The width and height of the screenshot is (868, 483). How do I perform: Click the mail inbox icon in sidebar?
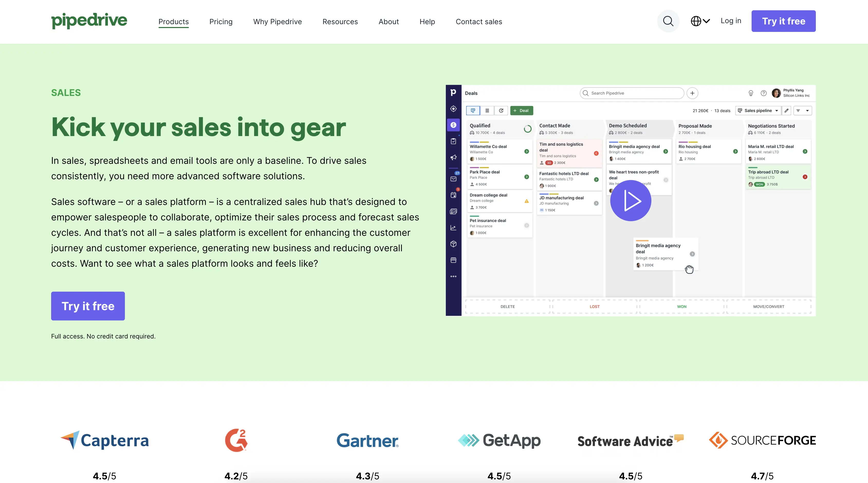click(453, 179)
